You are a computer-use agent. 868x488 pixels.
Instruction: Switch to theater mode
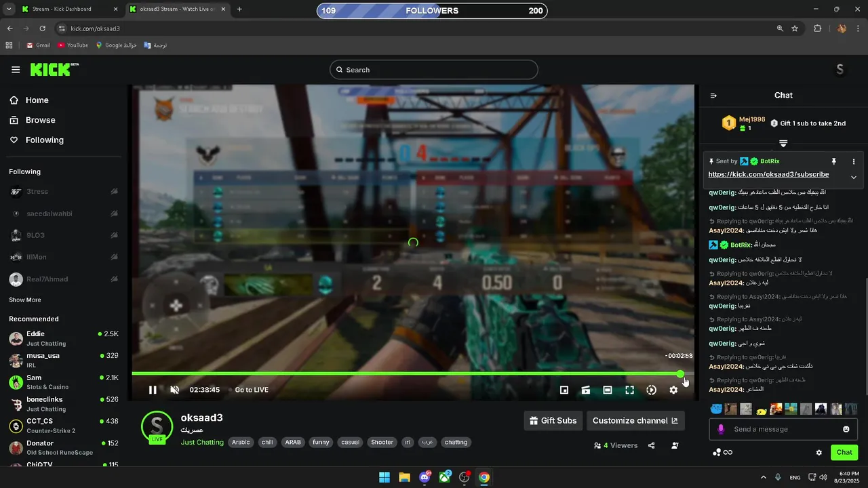608,390
